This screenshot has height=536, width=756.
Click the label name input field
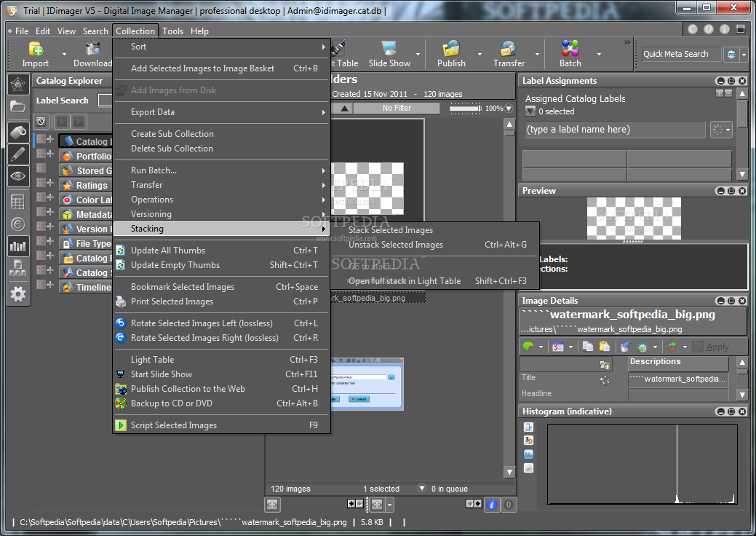point(616,130)
